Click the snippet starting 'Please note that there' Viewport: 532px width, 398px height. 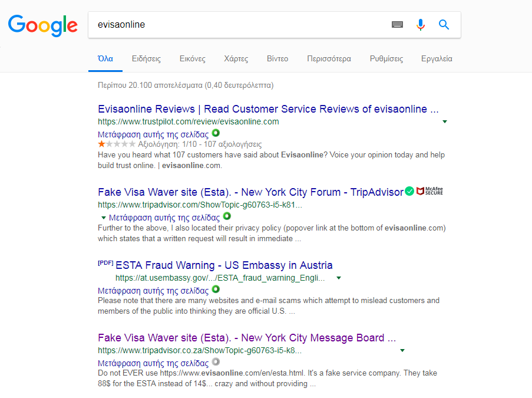coord(269,305)
